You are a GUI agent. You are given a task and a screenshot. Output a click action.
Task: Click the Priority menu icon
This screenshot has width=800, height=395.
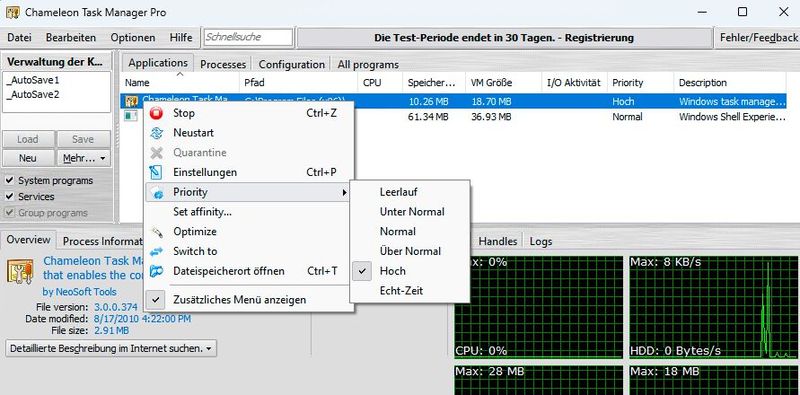point(158,192)
